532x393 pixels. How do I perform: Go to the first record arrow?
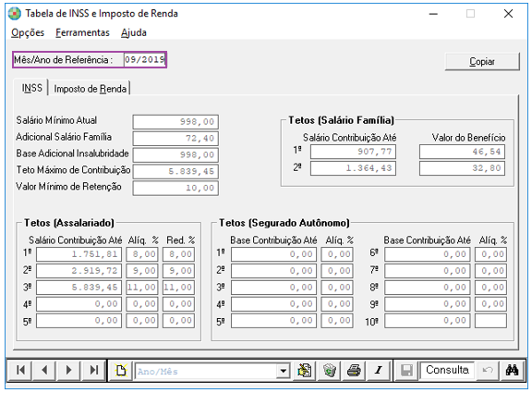pos(20,370)
